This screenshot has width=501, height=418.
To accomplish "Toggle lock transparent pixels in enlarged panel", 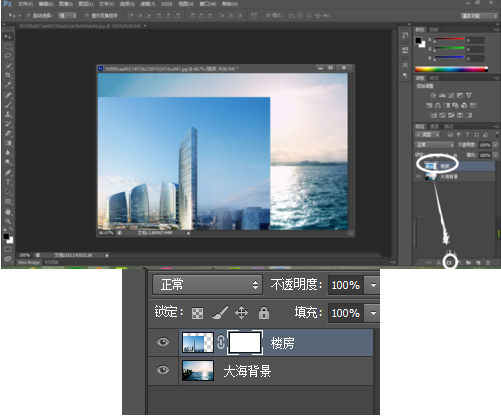I will point(197,313).
